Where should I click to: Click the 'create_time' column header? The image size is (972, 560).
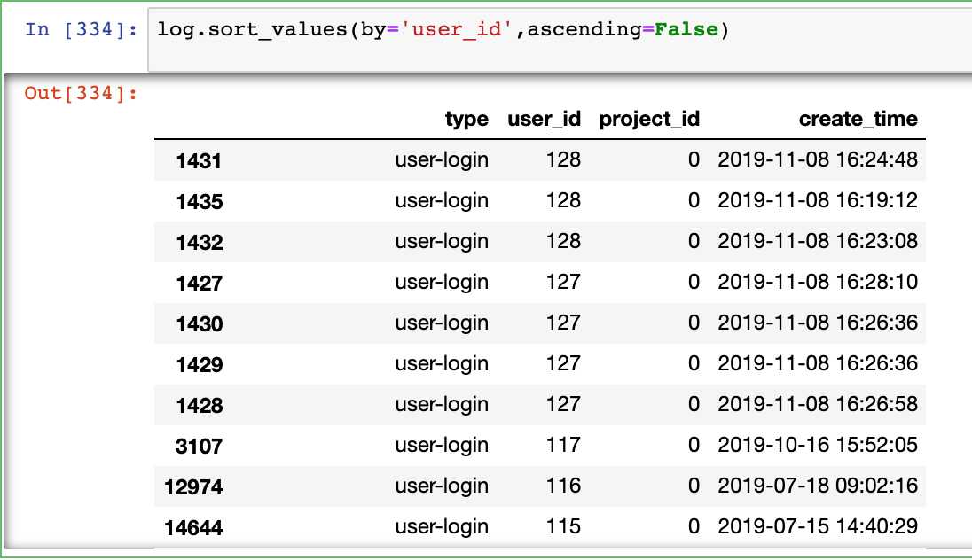click(858, 119)
